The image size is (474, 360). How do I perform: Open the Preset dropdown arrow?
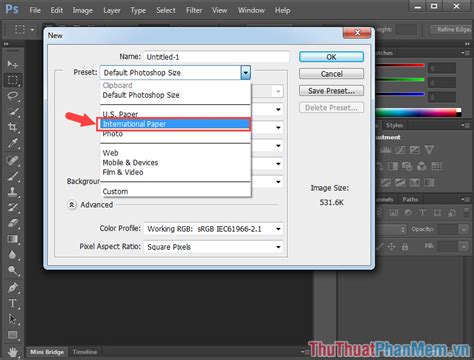[x=246, y=73]
